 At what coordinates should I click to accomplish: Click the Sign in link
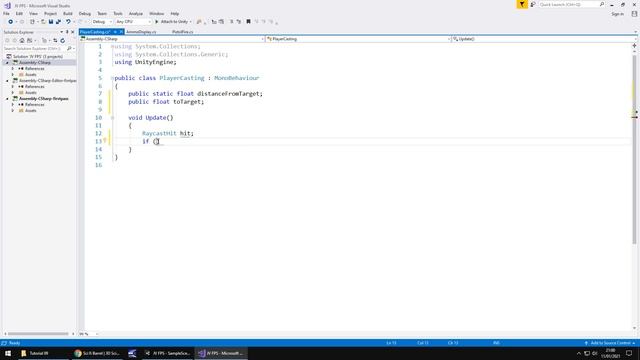click(618, 14)
